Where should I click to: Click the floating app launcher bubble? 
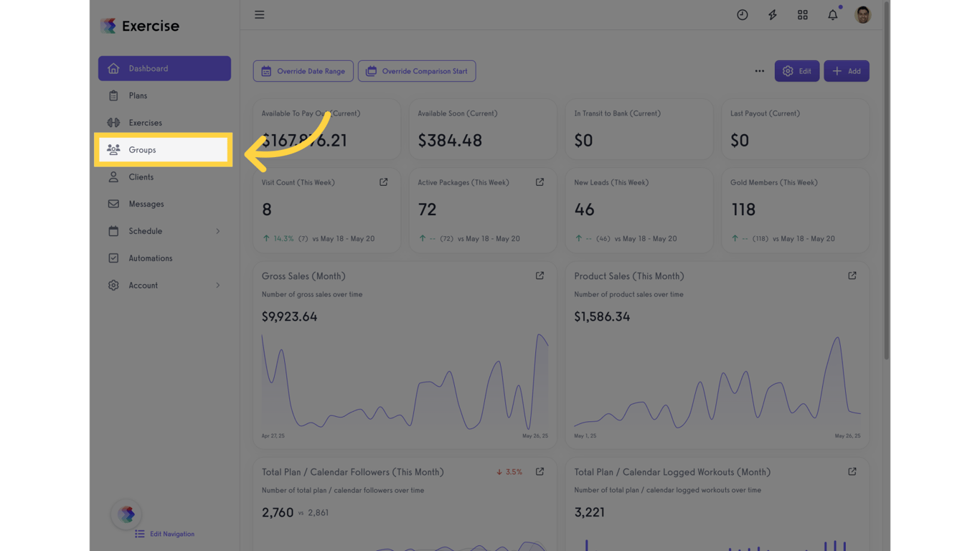[127, 514]
